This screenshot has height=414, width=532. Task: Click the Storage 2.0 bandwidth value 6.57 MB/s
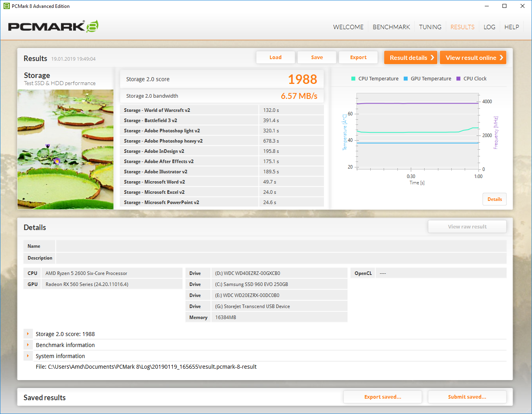click(299, 96)
